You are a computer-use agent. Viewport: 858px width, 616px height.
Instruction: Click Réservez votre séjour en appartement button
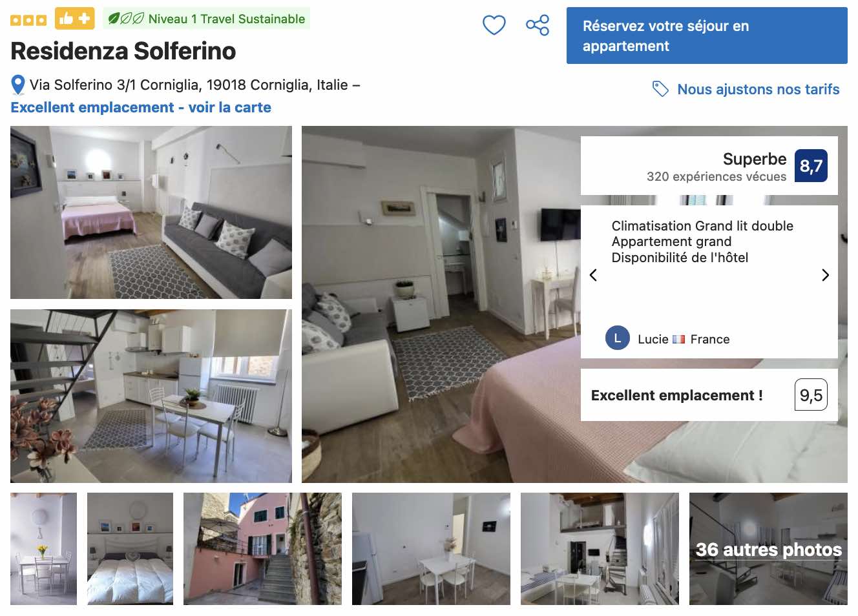(x=707, y=36)
